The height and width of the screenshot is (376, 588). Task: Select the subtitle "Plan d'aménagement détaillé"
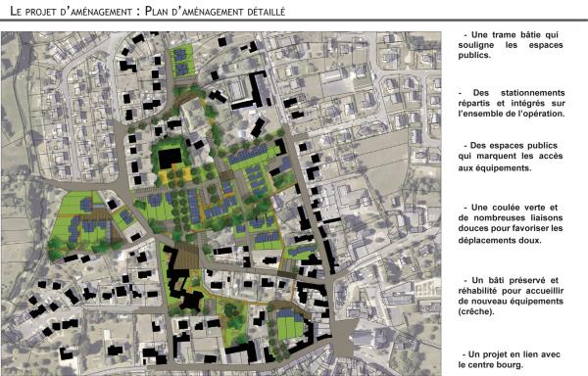[215, 11]
